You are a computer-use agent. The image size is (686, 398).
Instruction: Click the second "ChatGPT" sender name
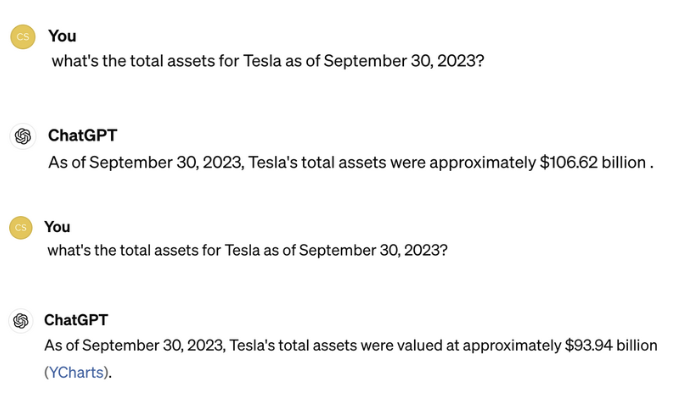(x=76, y=320)
